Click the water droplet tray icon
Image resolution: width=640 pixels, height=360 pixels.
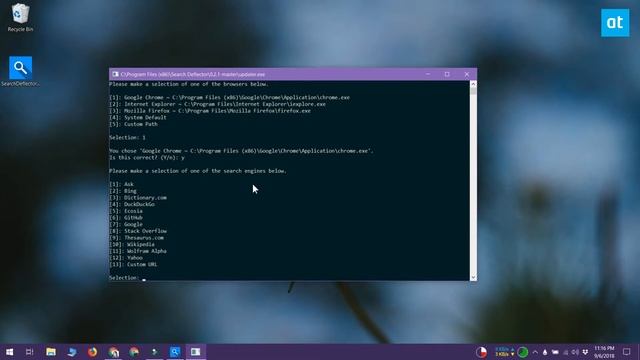(x=545, y=352)
